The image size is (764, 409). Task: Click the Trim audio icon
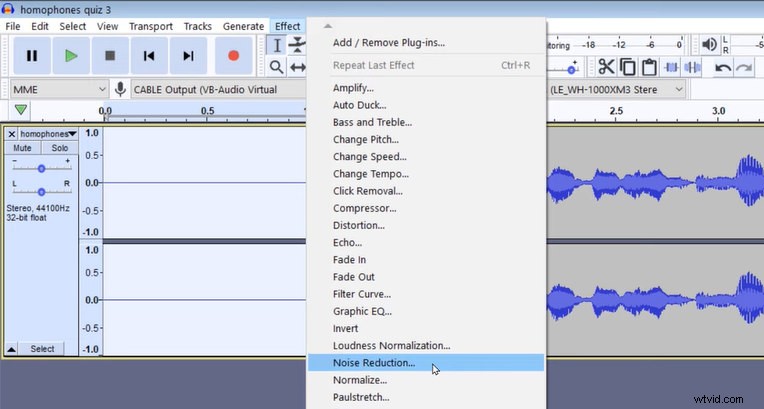672,67
